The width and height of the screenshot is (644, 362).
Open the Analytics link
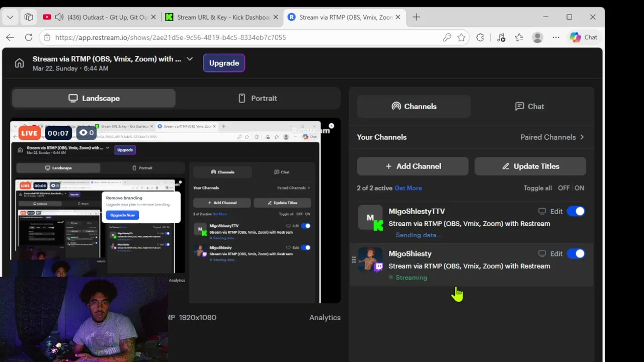pyautogui.click(x=325, y=317)
